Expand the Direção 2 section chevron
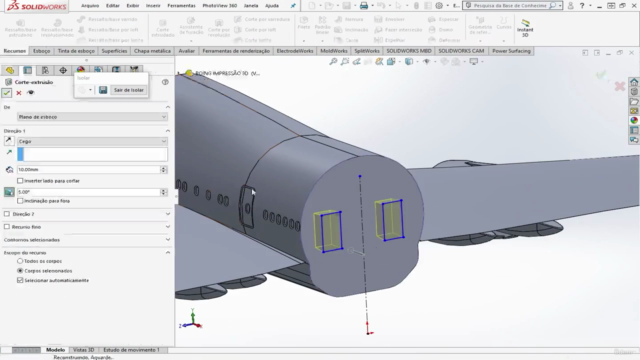Image resolution: width=640 pixels, height=360 pixels. (168, 214)
